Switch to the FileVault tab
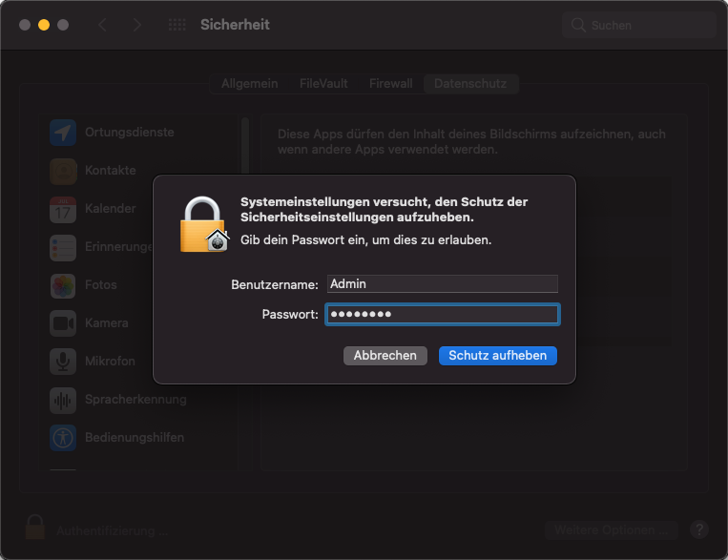 323,84
